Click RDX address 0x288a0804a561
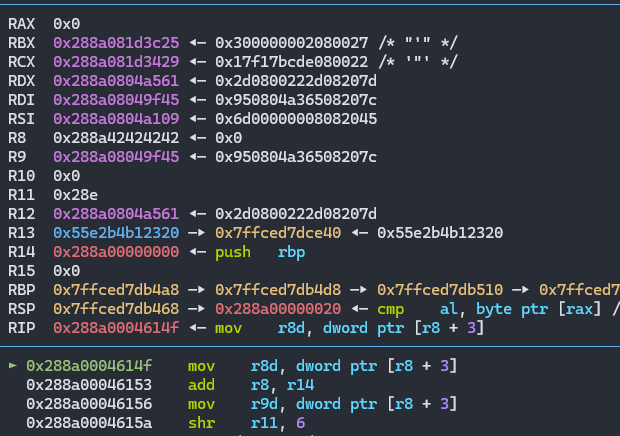 116,81
